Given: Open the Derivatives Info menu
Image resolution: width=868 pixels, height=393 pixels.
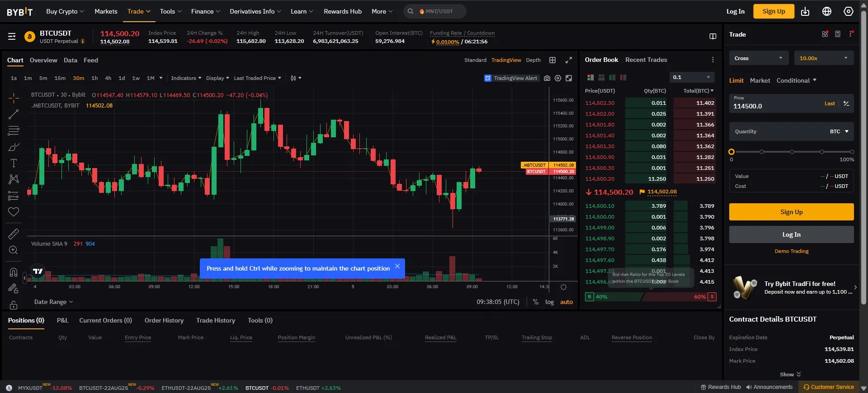Looking at the screenshot, I should tap(255, 11).
